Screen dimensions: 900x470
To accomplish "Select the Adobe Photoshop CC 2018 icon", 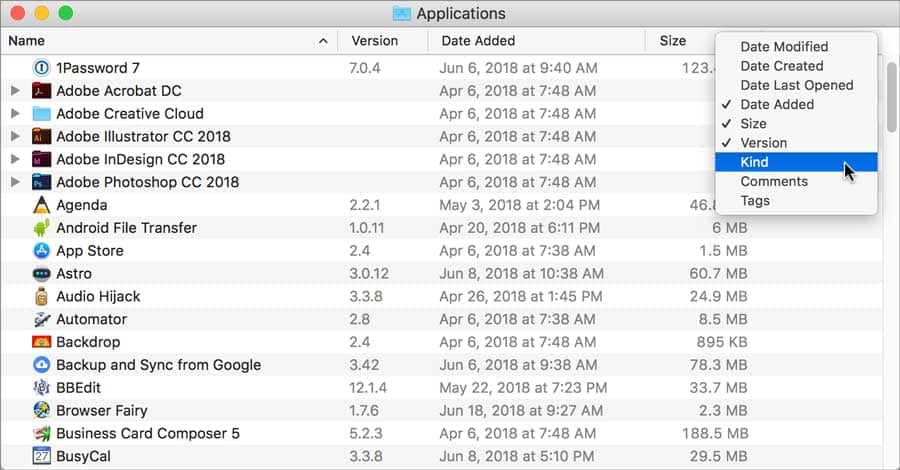I will click(x=41, y=182).
